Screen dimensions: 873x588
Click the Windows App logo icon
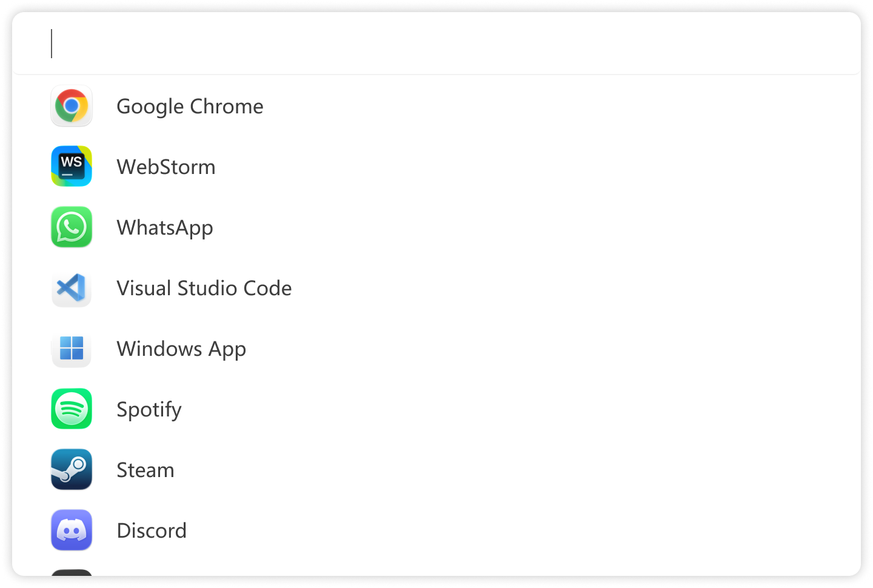pyautogui.click(x=72, y=349)
